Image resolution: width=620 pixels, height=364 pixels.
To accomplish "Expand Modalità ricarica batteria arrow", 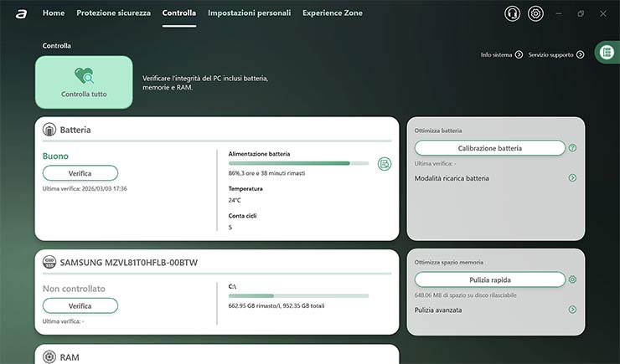I will click(x=572, y=178).
